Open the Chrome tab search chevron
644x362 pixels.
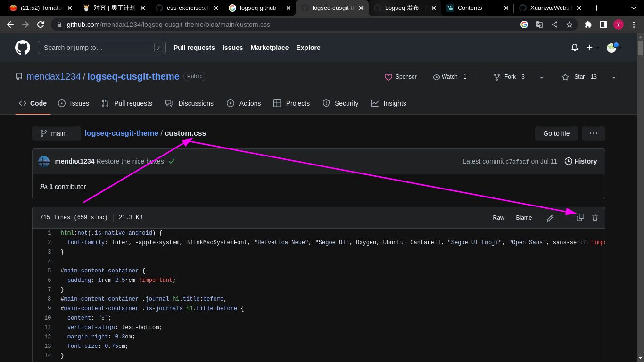pyautogui.click(x=634, y=8)
